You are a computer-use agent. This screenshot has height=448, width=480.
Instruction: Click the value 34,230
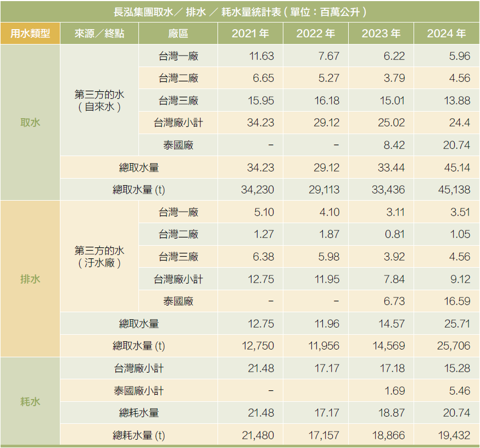pyautogui.click(x=258, y=190)
